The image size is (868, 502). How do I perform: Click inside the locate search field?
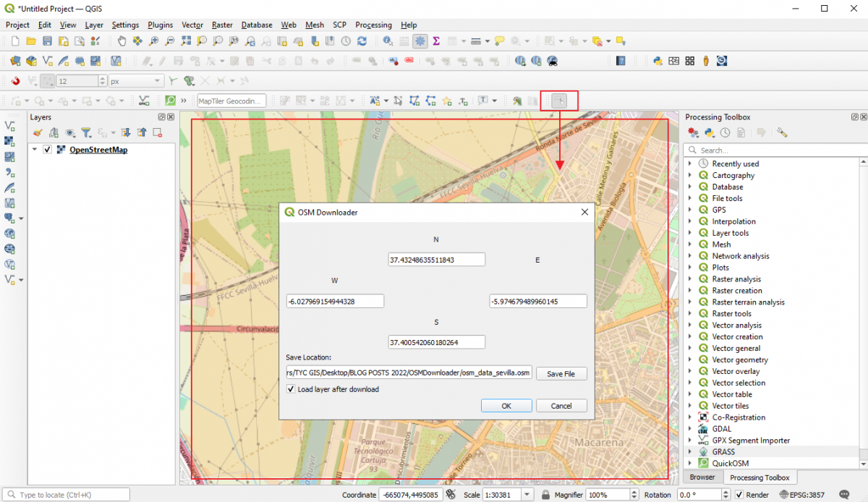(x=65, y=494)
